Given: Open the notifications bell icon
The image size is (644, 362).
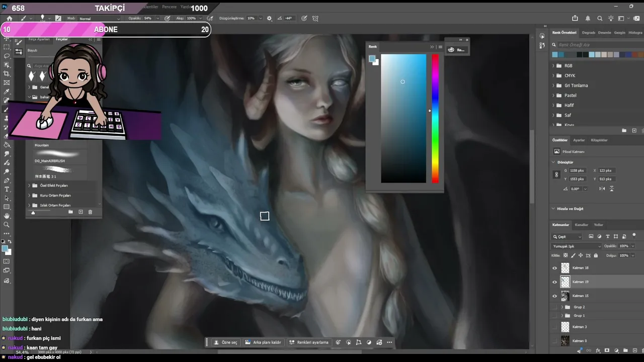Looking at the screenshot, I should pos(588,18).
